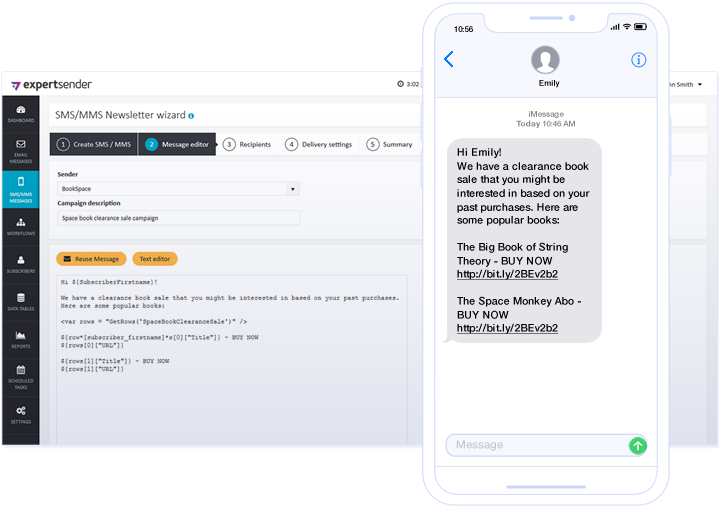Click the Text editor button
The height and width of the screenshot is (508, 719).
(x=155, y=259)
